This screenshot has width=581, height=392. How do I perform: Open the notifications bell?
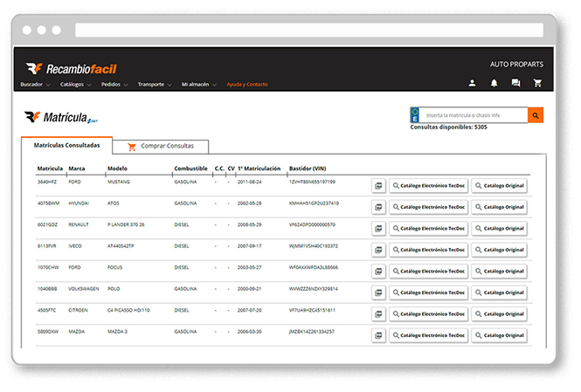495,84
